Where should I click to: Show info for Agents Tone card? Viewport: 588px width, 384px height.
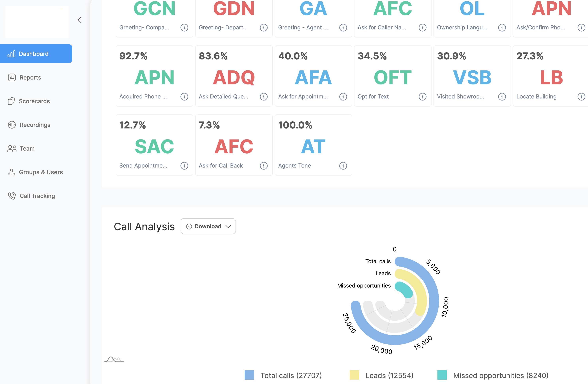point(343,166)
